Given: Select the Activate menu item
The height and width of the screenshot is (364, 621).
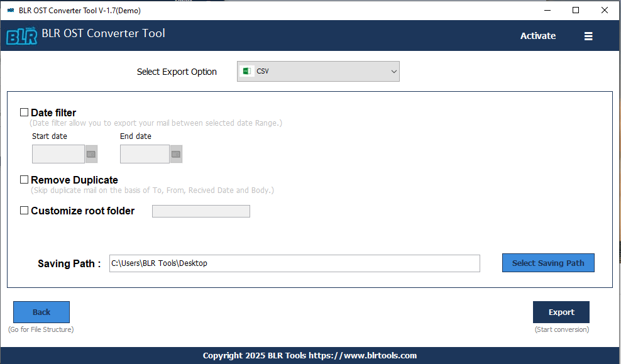Looking at the screenshot, I should tap(537, 36).
